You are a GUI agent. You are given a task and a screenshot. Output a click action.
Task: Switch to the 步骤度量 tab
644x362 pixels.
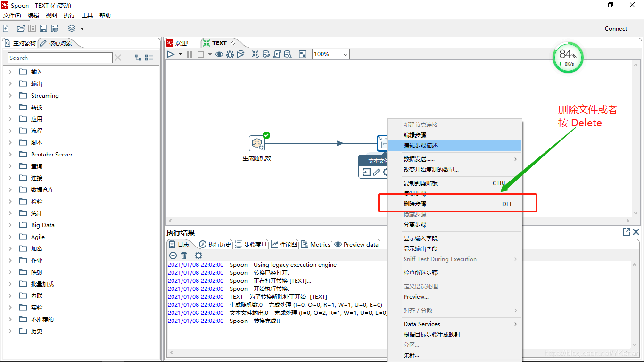click(251, 244)
